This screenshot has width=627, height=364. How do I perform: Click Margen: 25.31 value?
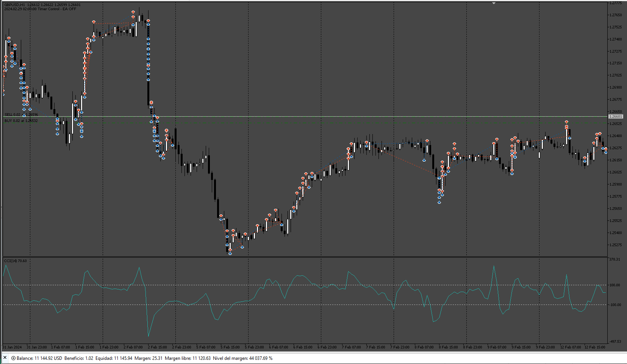(149, 358)
